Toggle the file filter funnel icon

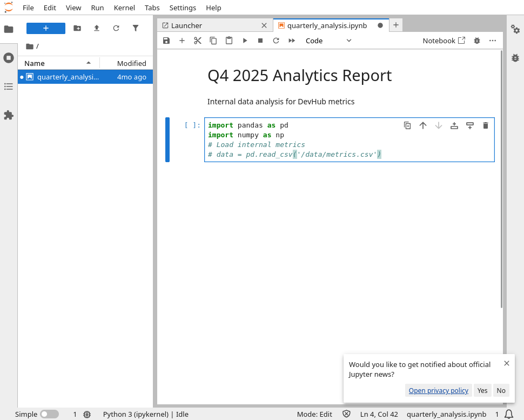click(136, 29)
